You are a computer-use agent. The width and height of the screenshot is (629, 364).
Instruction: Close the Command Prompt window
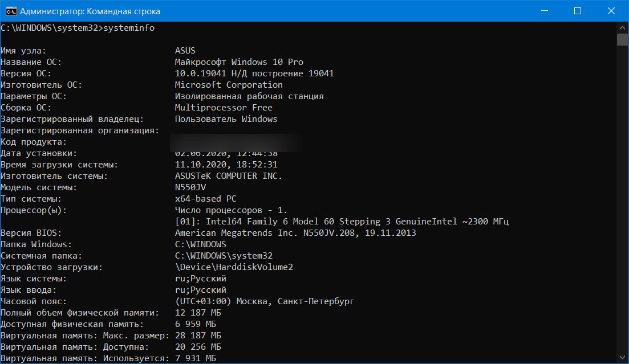(x=611, y=11)
